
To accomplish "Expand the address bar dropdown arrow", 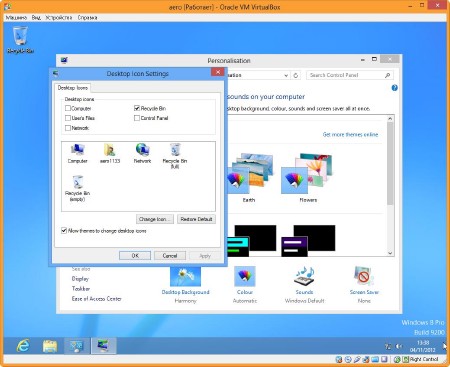I will [x=286, y=75].
